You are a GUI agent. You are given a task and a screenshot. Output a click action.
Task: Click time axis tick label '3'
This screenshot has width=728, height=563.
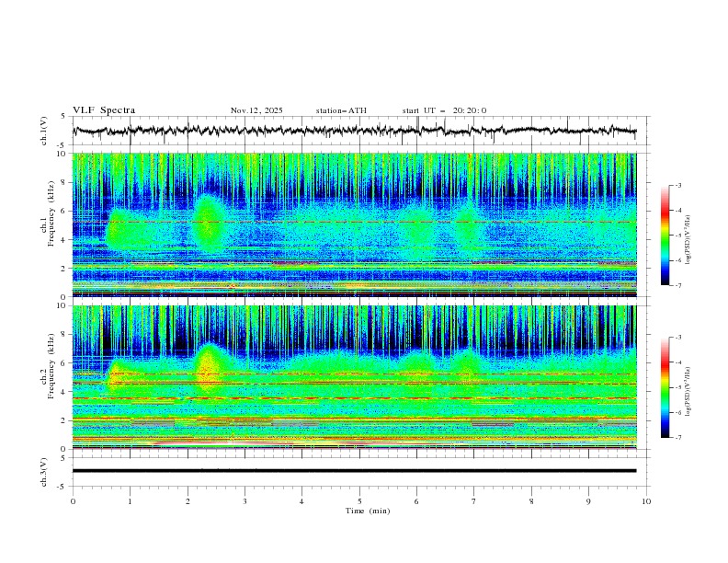pyautogui.click(x=245, y=501)
